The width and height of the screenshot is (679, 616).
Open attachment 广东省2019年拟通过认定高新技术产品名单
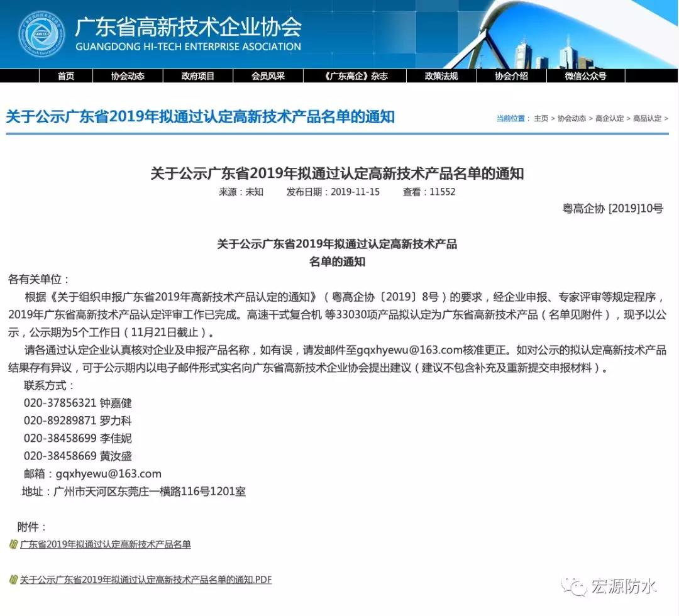point(105,544)
